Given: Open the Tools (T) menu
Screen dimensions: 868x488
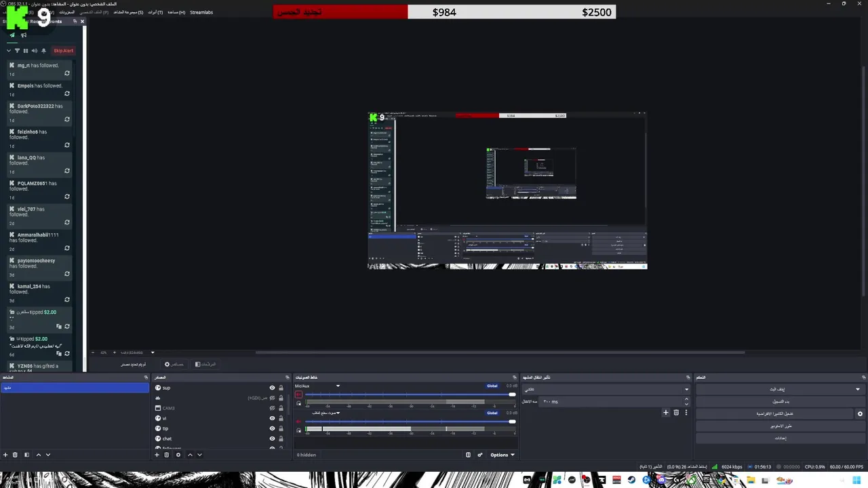Looking at the screenshot, I should coord(155,12).
